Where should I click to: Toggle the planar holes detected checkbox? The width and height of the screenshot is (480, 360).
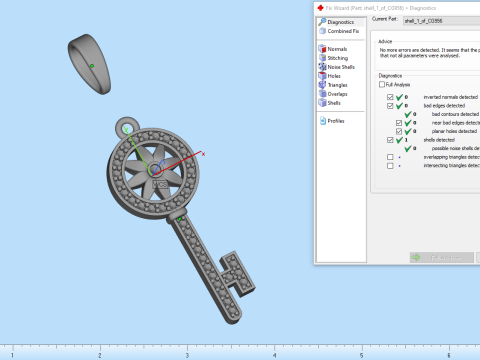pos(399,131)
